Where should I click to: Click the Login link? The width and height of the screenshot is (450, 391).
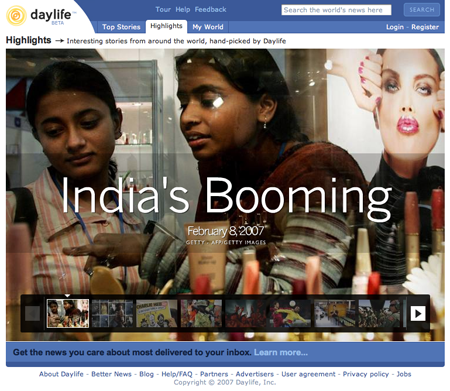(x=395, y=27)
